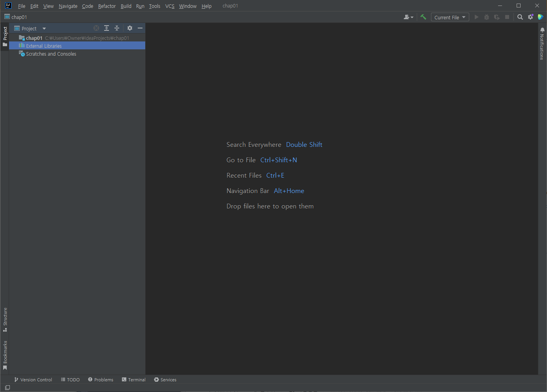Open the TODO tool window tab

click(x=70, y=379)
